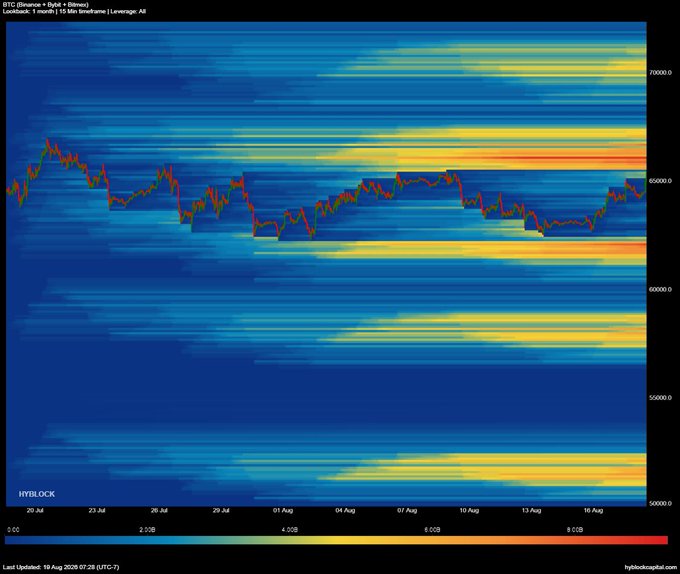
Task: Click the 0.00 color scale label
Action: coord(13,530)
